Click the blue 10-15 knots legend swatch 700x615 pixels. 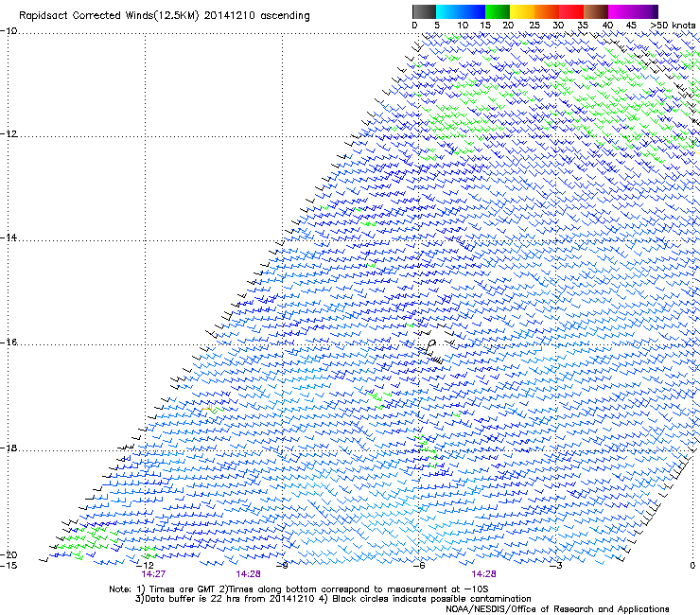(x=473, y=11)
